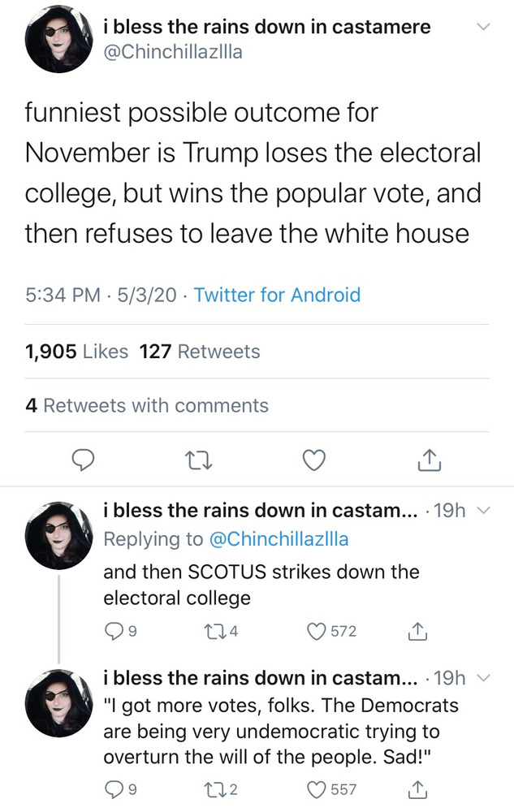The image size is (514, 812).
Task: Share the main tweet
Action: tap(428, 460)
